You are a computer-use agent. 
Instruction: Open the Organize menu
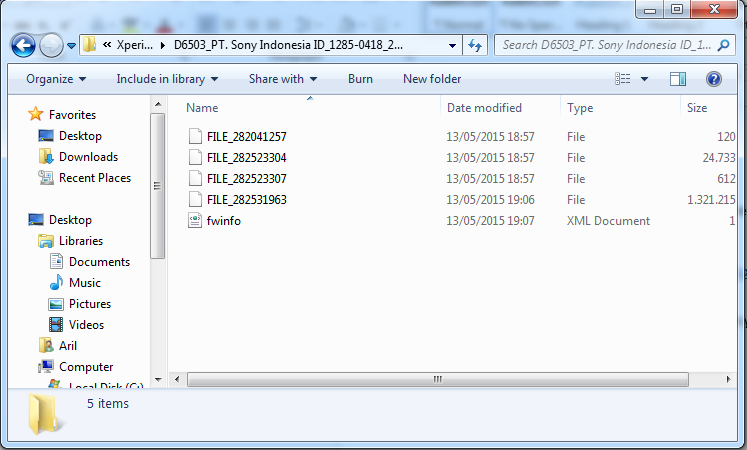(x=56, y=79)
